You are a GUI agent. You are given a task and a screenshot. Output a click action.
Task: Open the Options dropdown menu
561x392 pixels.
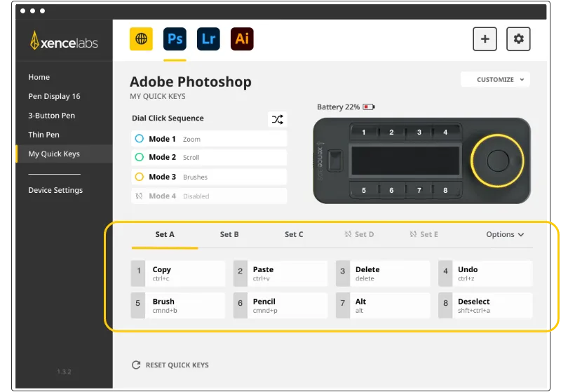click(x=505, y=234)
